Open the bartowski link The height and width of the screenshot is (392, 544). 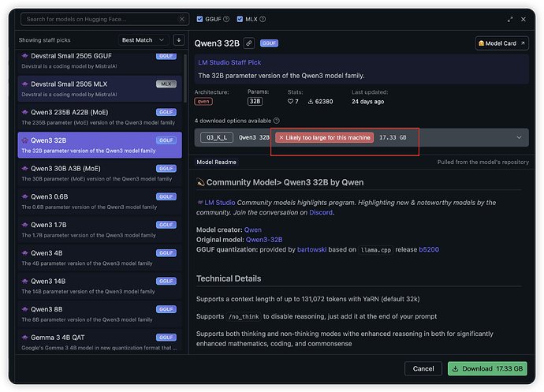pyautogui.click(x=311, y=250)
